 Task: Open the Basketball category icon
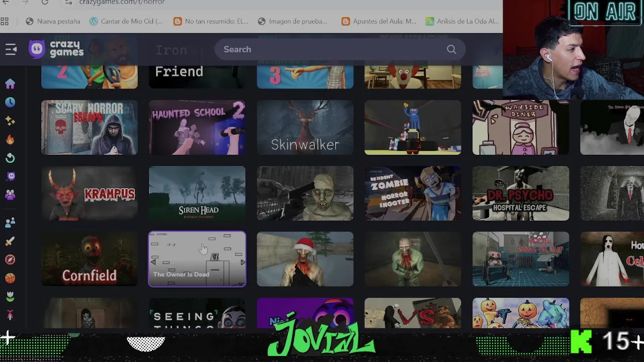tap(10, 278)
